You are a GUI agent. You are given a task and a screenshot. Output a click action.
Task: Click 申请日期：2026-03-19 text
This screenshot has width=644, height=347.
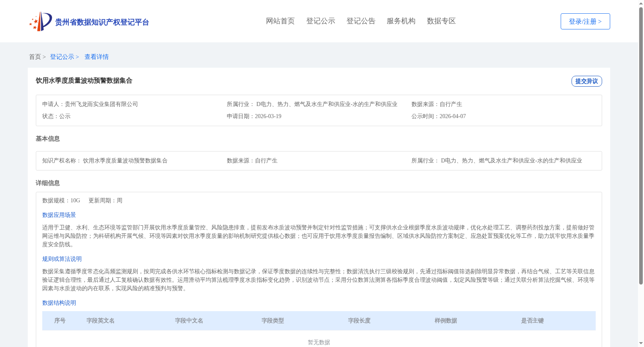pyautogui.click(x=254, y=116)
